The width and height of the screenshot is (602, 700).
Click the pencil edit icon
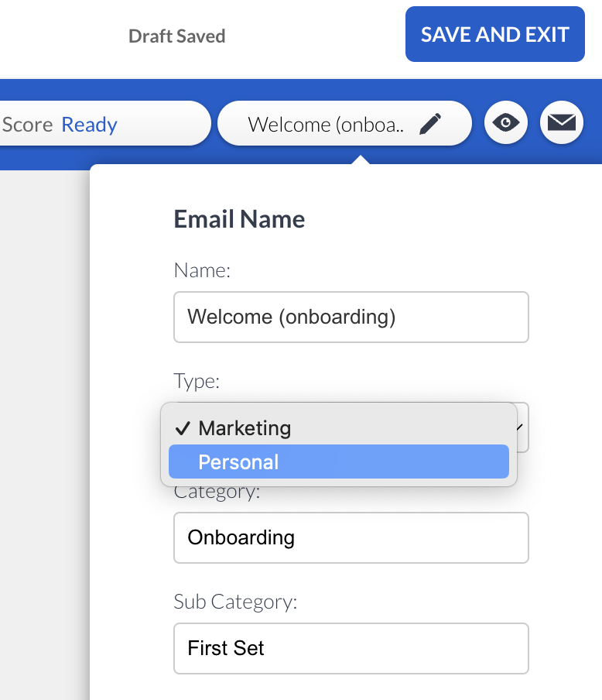432,124
